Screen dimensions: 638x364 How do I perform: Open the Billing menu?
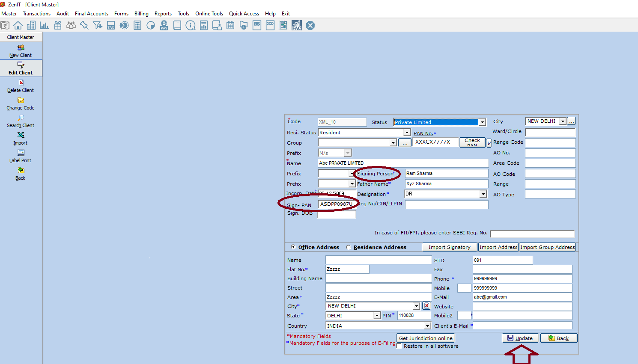coord(141,14)
